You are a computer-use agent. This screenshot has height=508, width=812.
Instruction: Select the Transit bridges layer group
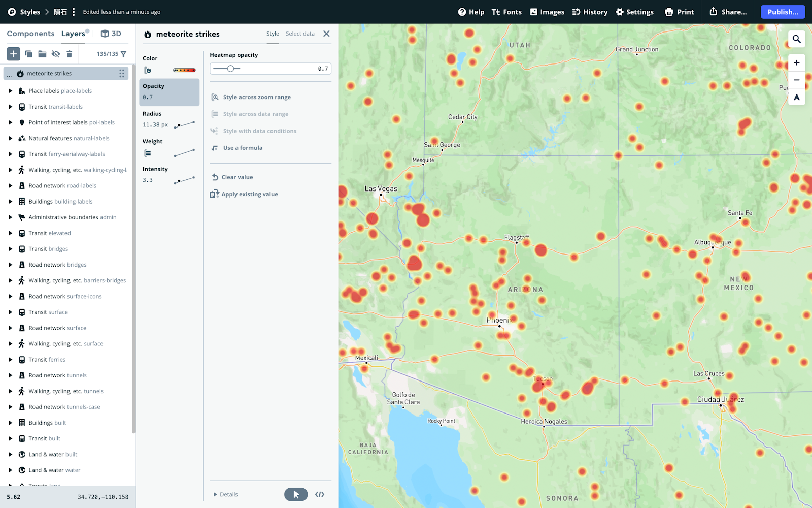[x=66, y=249]
